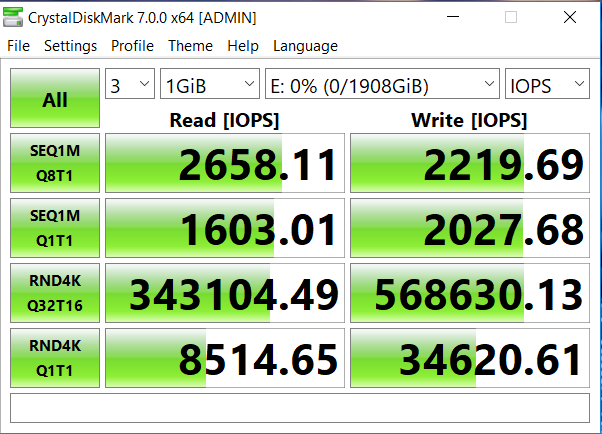
Task: Click the Read [IOPS] column header
Action: click(224, 120)
